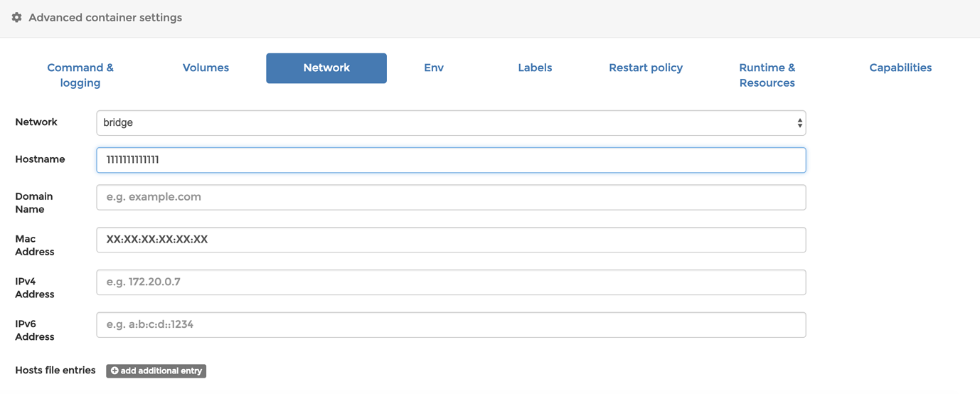Click the Advanced container settings header
This screenshot has height=394, width=980.
click(x=105, y=17)
